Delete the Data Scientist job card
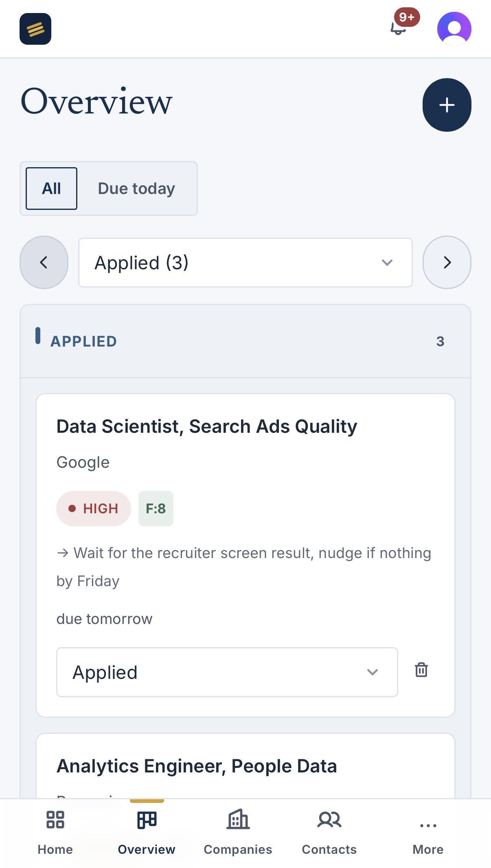The image size is (491, 868). coord(421,670)
